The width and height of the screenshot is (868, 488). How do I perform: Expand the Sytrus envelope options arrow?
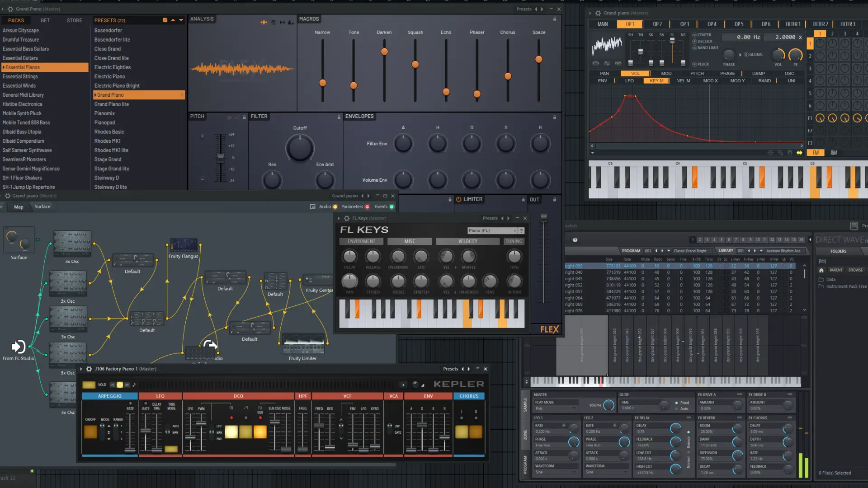pos(592,153)
